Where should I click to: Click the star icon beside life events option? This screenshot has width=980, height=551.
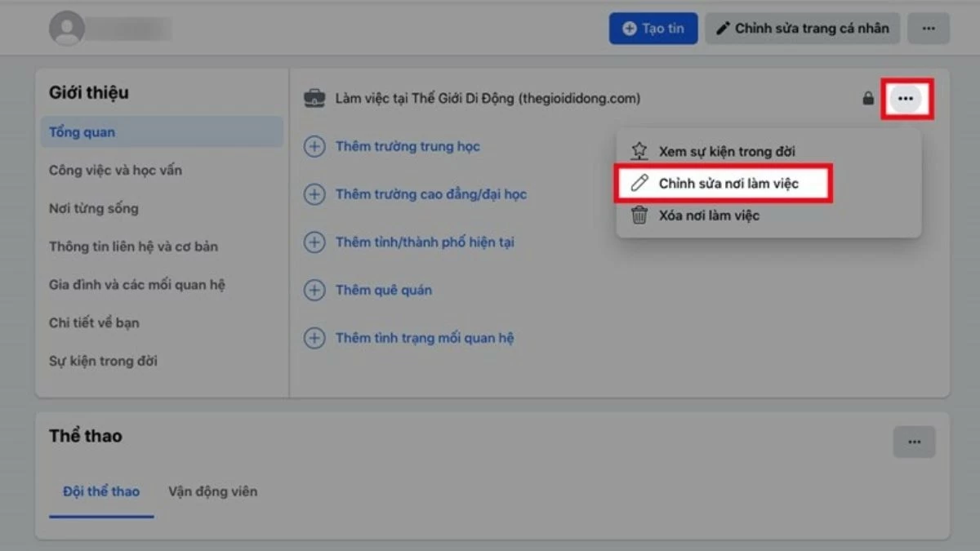coord(639,150)
